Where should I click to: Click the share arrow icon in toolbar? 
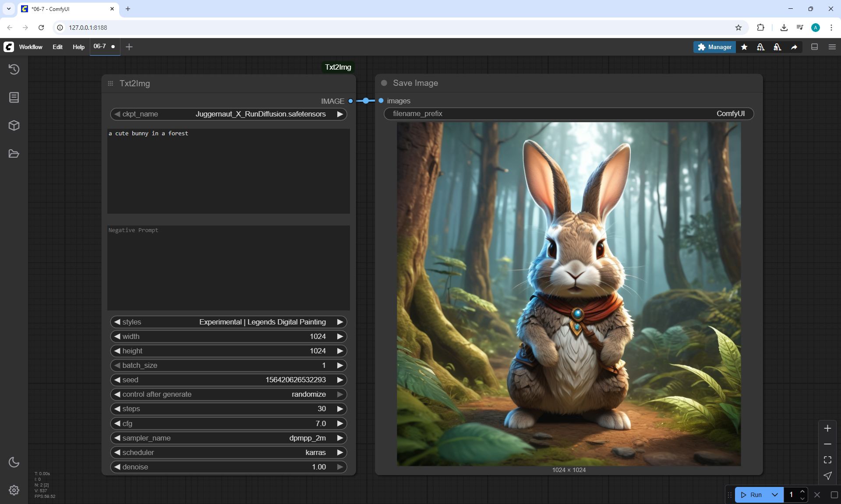click(794, 47)
